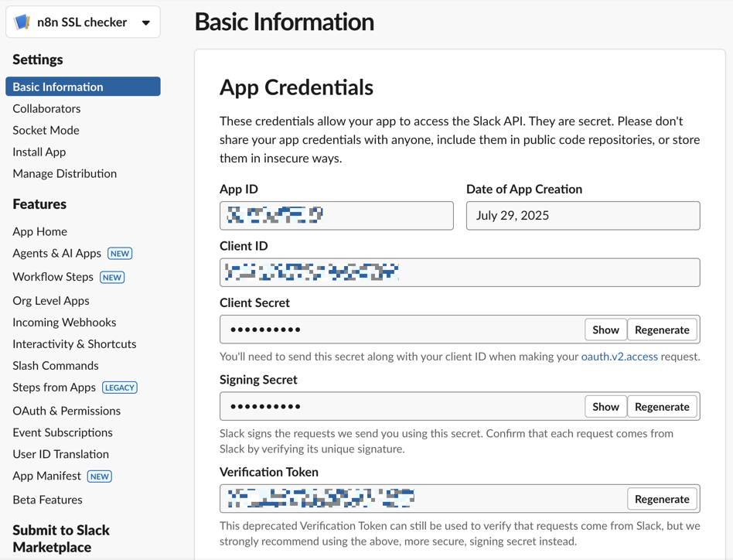
Task: Open Event Subscriptions
Action: pos(62,432)
